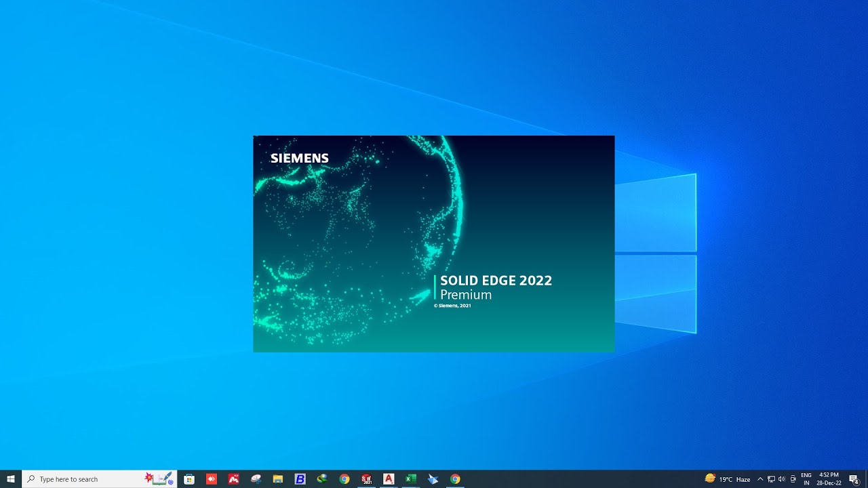Open File Explorer from the taskbar
Screen dimensions: 868x488
pyautogui.click(x=278, y=479)
